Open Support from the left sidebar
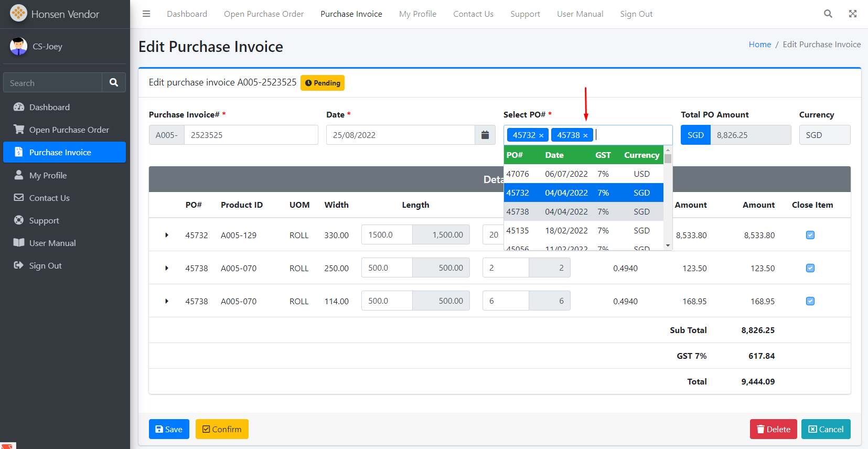Screen dimensions: 868x449 (44, 221)
